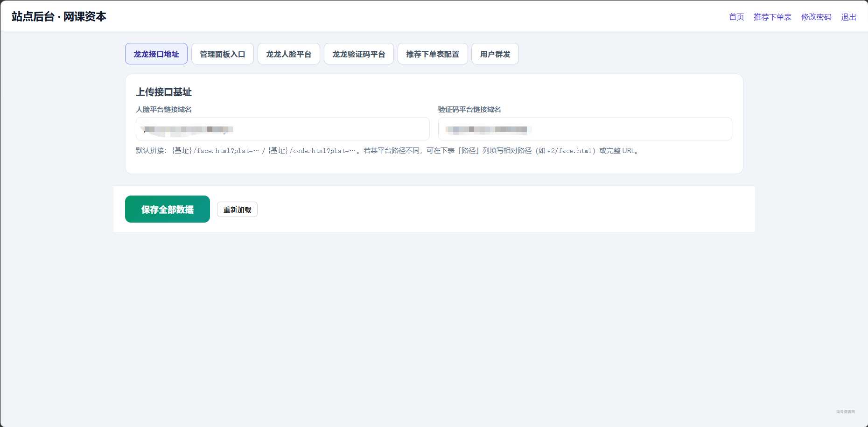Click the 退出 link
Viewport: 868px width, 427px height.
click(x=848, y=17)
